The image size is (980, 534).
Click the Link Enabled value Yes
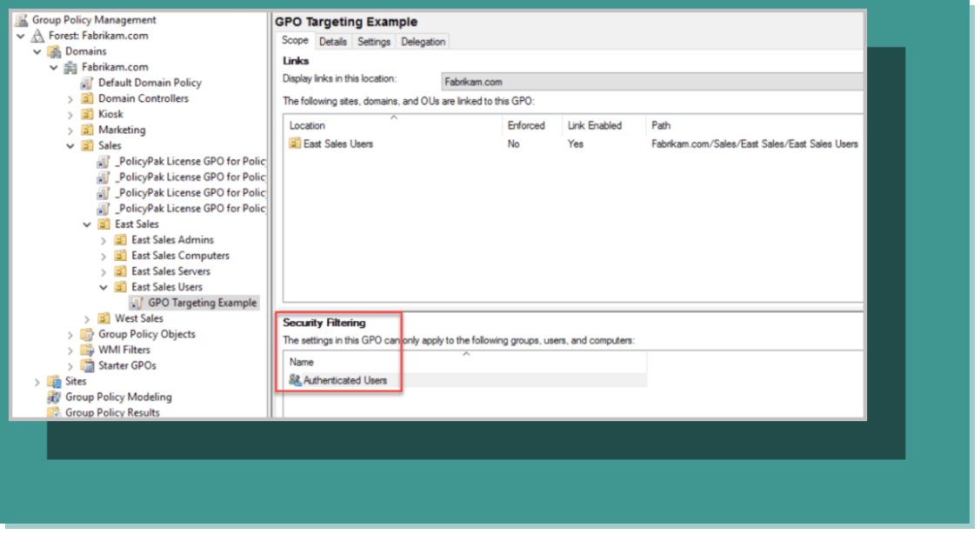575,144
